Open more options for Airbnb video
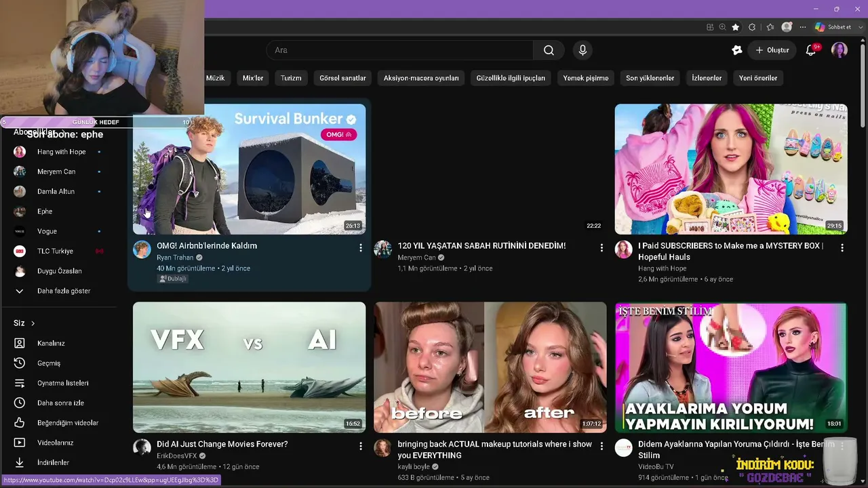Image resolution: width=868 pixels, height=488 pixels. coord(361,248)
